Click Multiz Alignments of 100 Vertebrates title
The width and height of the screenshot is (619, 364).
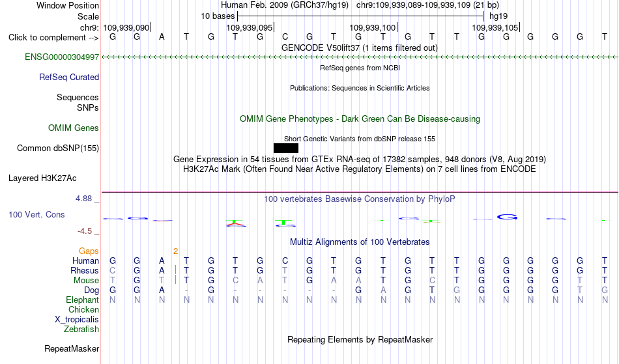[x=360, y=242]
